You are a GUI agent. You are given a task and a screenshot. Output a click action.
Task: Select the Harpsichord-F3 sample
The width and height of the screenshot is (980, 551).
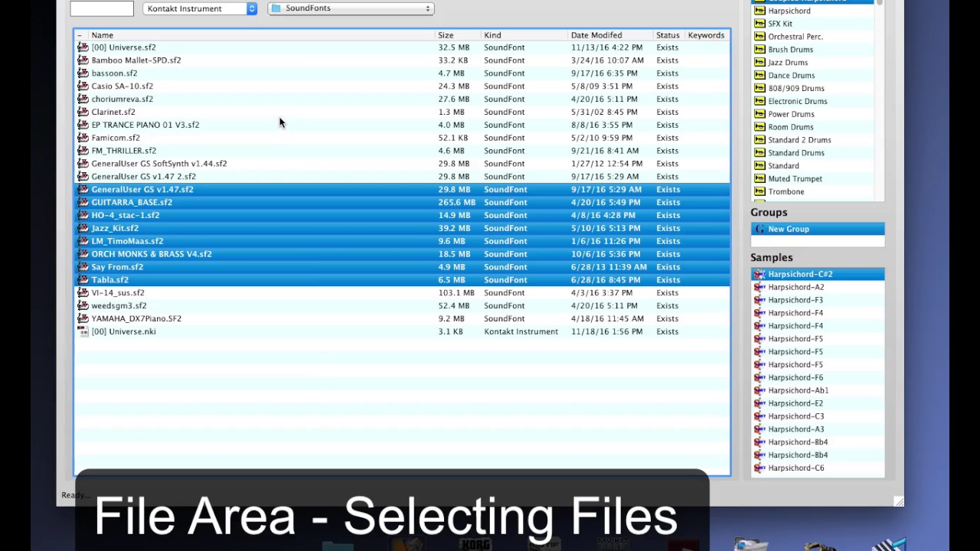[x=818, y=300]
